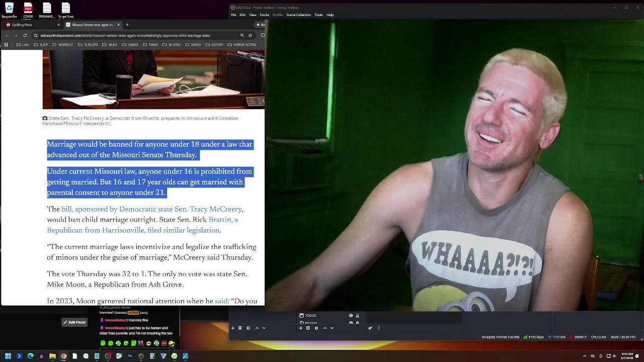Remove selected scene with trash icon
Screen dimensions: 644x362
[x=240, y=328]
